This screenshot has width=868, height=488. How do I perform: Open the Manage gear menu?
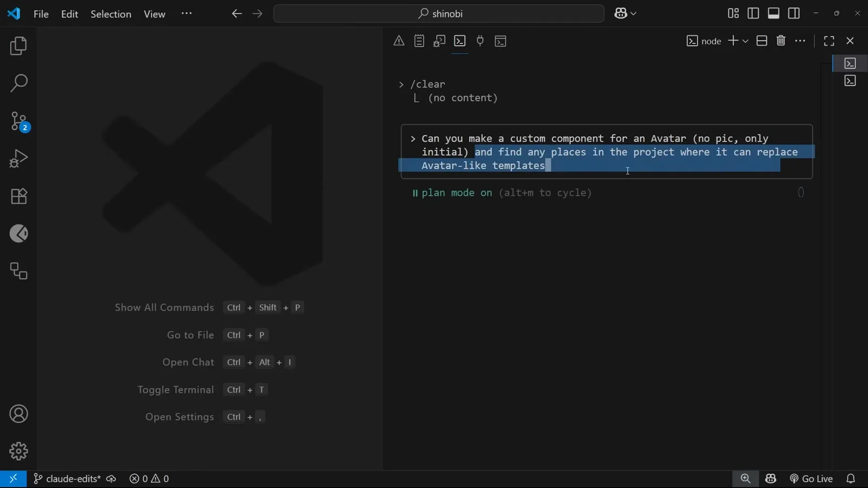click(18, 451)
